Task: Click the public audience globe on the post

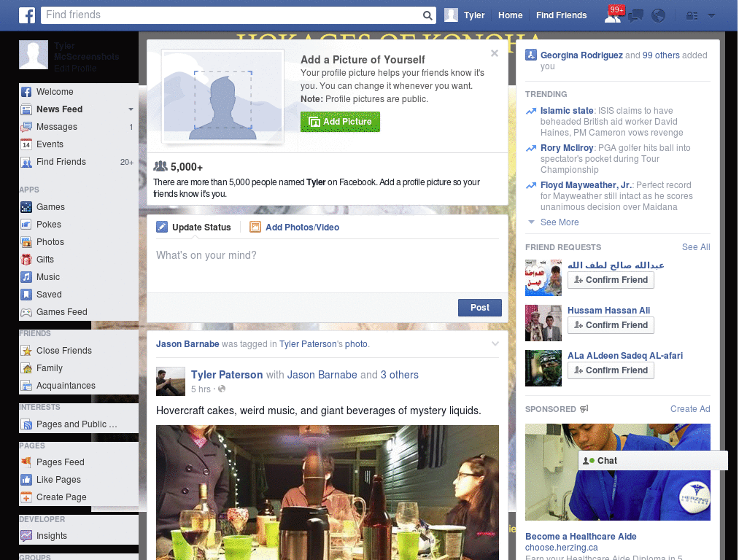Action: [x=222, y=389]
